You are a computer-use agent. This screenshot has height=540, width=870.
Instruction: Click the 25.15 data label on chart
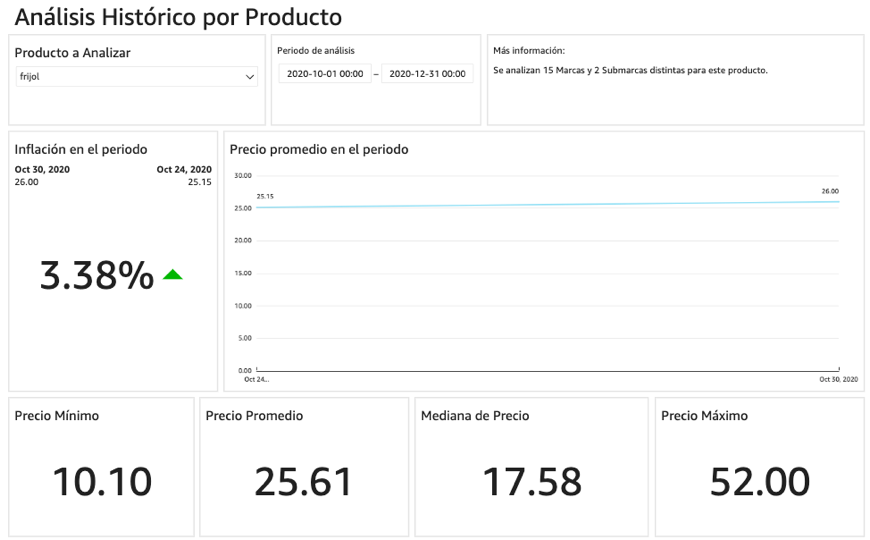click(265, 196)
